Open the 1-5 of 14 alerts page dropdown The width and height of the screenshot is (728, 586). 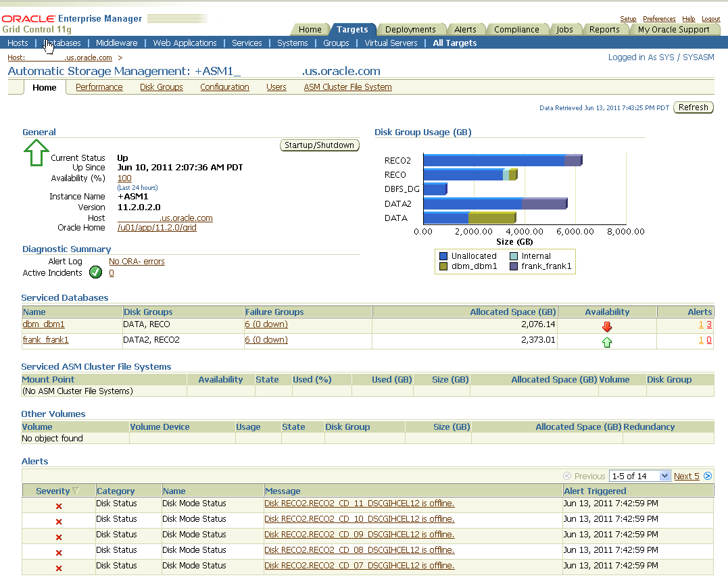[x=639, y=476]
